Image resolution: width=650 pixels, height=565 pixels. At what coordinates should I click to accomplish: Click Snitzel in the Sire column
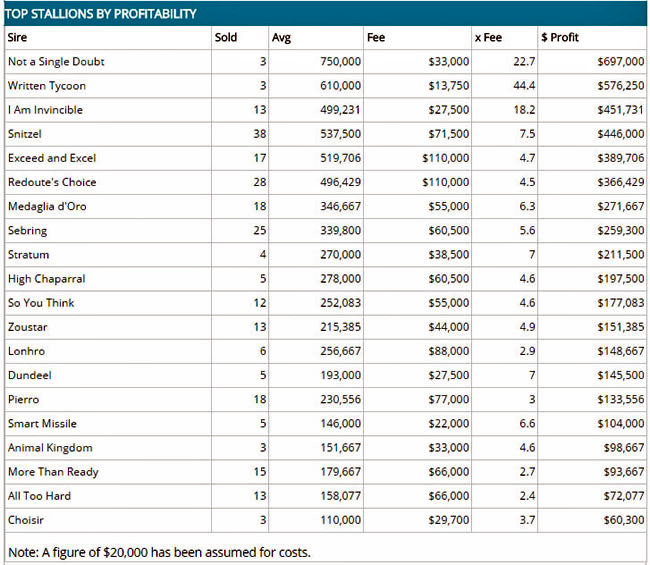point(25,134)
